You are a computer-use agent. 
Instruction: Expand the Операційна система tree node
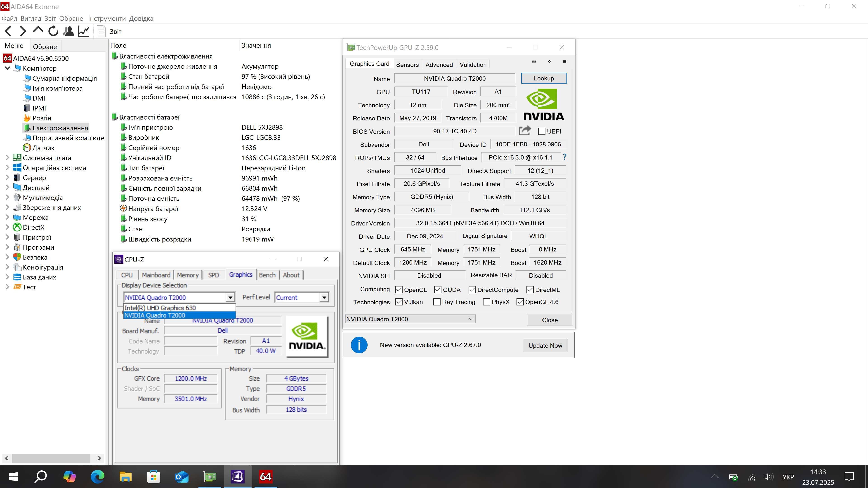(7, 167)
